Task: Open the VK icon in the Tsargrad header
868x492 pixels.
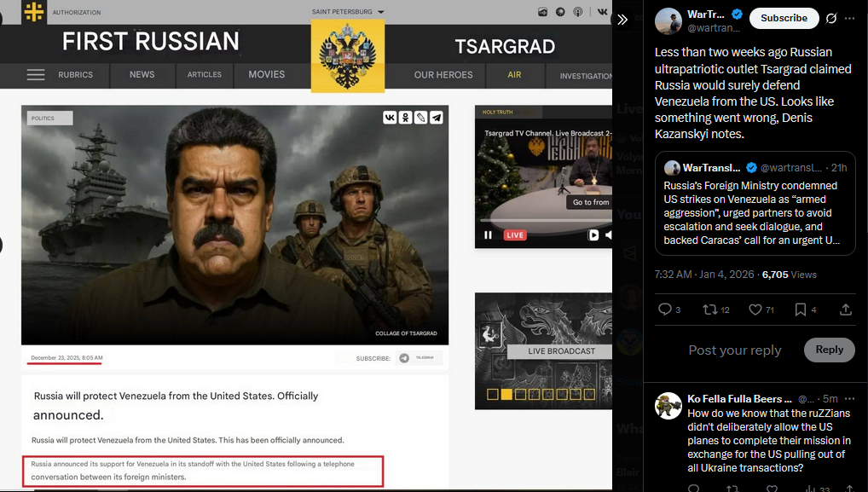Action: (x=602, y=12)
